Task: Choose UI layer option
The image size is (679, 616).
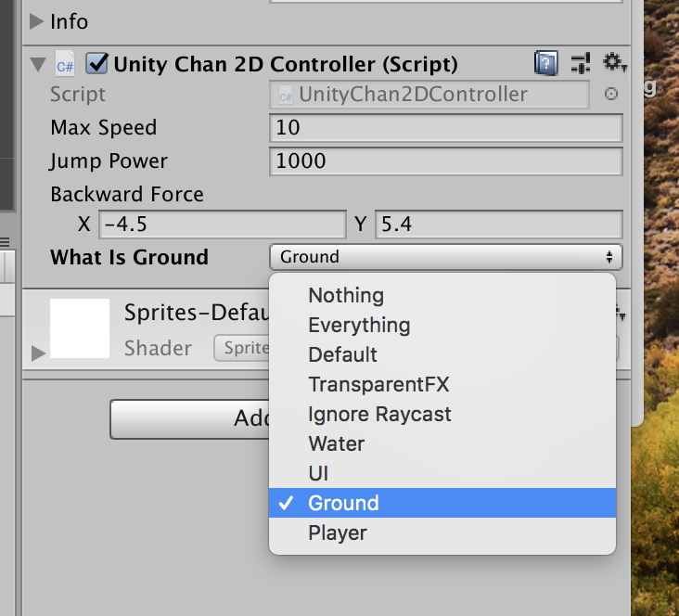Action: pyautogui.click(x=442, y=473)
